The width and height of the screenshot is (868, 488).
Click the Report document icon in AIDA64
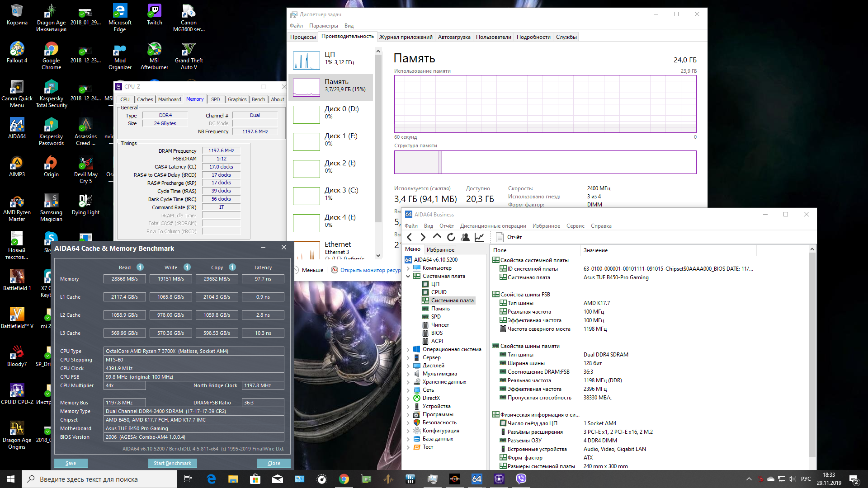point(500,237)
